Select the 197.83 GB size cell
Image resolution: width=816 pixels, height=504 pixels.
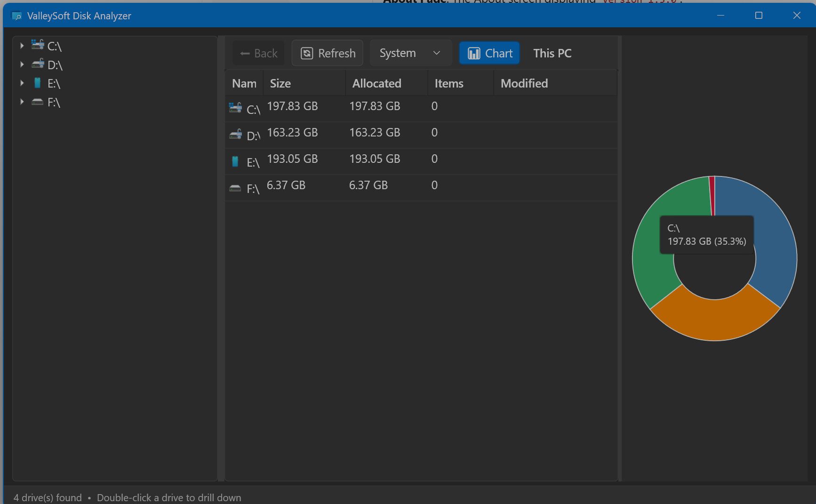(292, 106)
